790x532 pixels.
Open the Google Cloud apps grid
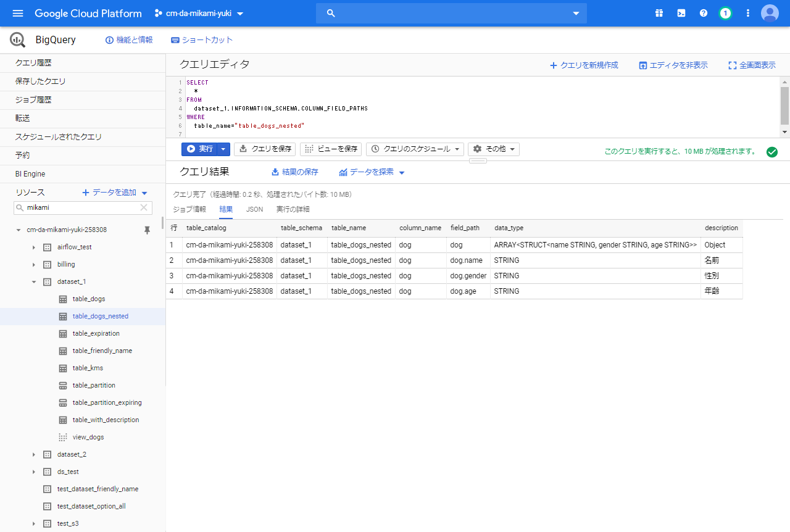coord(659,12)
